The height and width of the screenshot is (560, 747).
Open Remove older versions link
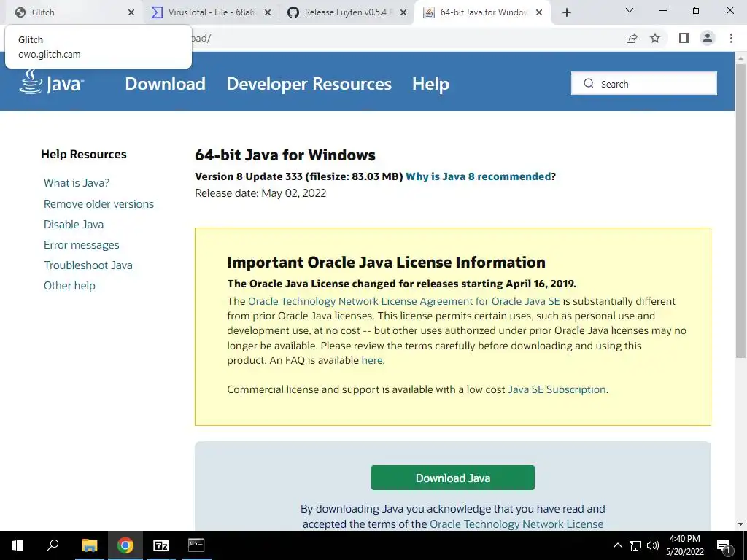coord(98,204)
